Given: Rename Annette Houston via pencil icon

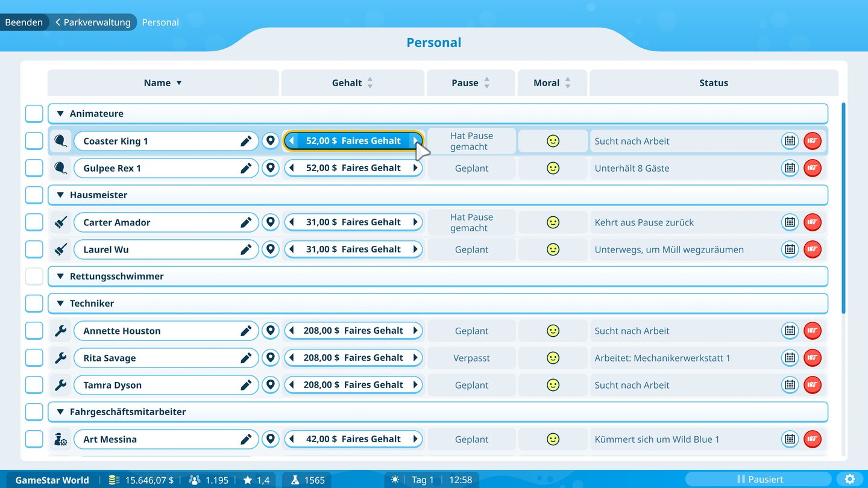Looking at the screenshot, I should point(246,331).
